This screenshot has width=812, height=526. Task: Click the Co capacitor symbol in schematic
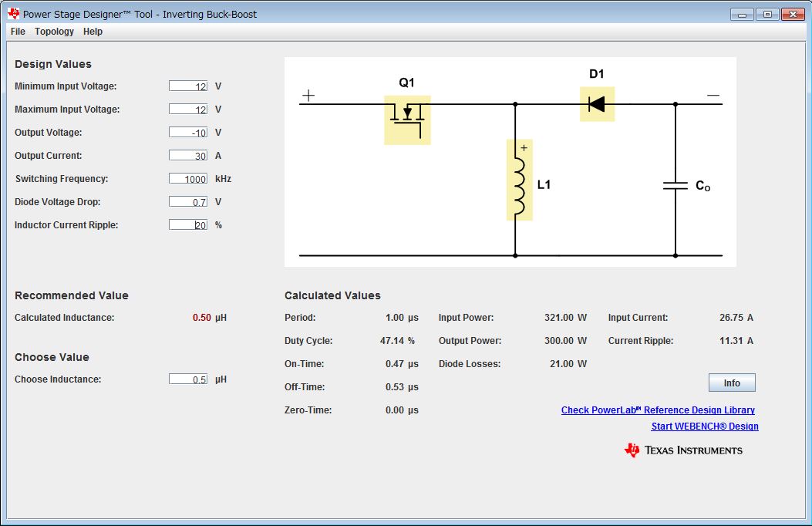[675, 185]
